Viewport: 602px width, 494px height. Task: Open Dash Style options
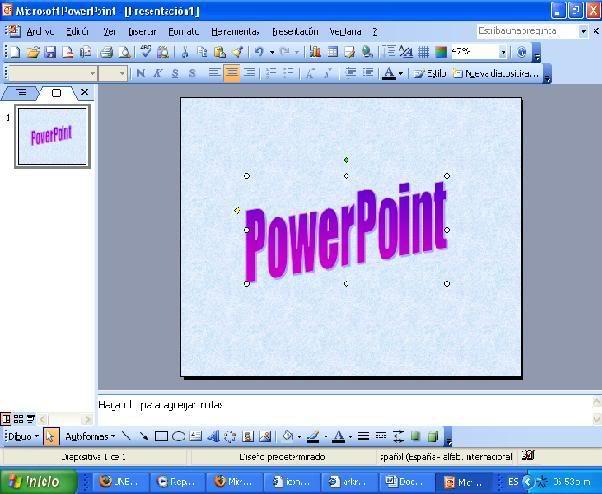pos(381,436)
